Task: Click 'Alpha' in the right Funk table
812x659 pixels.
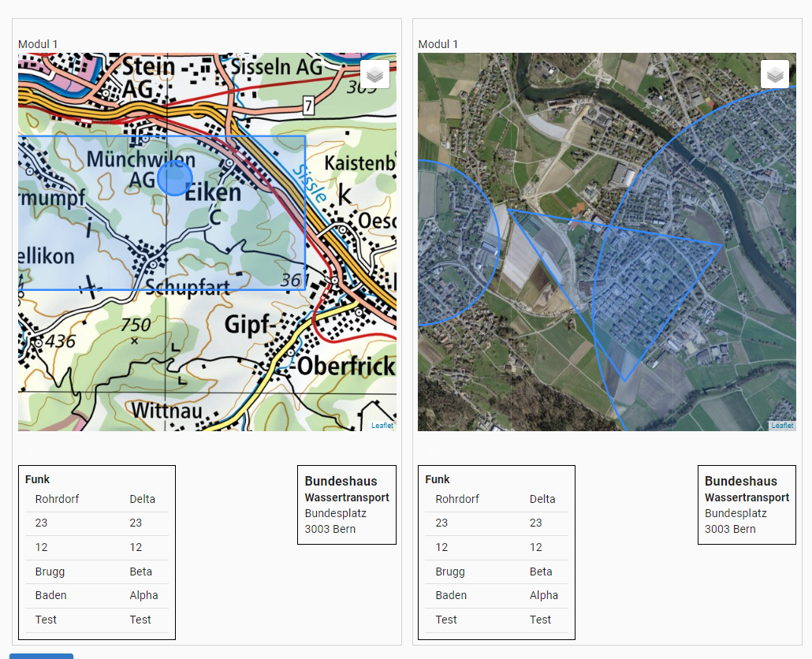Action: coord(544,595)
